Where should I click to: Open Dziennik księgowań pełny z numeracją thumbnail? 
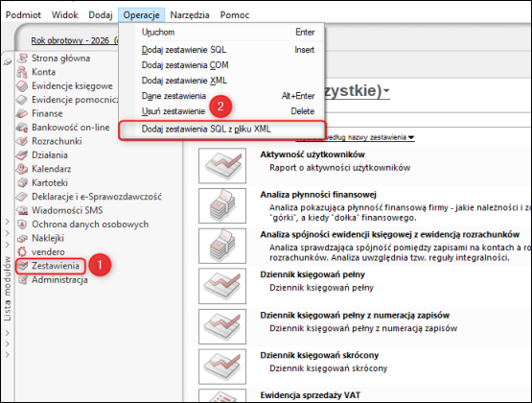[222, 326]
